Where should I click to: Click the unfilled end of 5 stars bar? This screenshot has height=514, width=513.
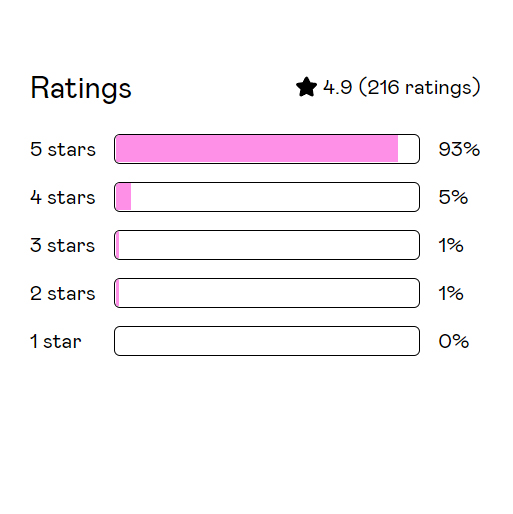[x=408, y=149]
